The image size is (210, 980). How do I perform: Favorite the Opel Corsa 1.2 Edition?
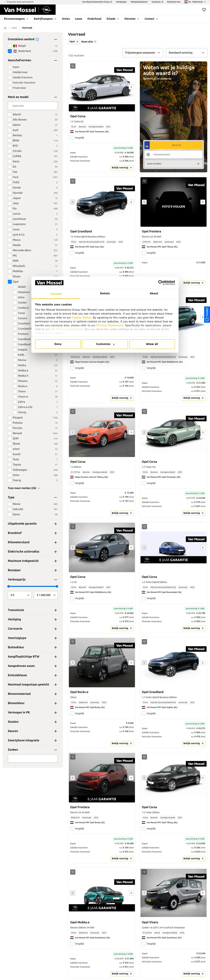(x=73, y=411)
